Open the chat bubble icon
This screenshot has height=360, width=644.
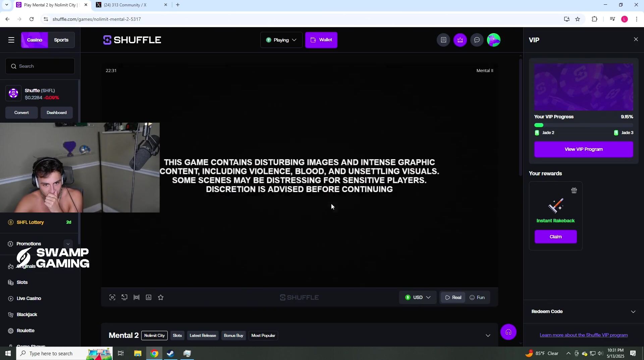477,40
